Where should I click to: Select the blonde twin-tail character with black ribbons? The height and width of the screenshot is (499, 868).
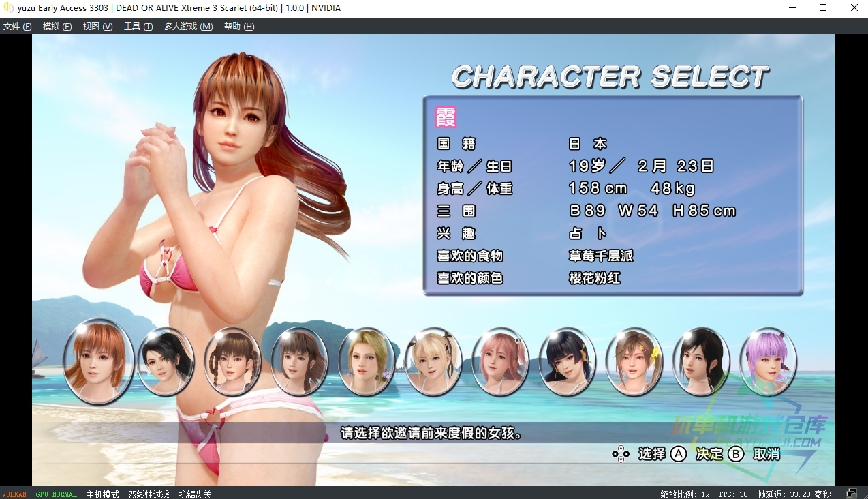coord(433,361)
